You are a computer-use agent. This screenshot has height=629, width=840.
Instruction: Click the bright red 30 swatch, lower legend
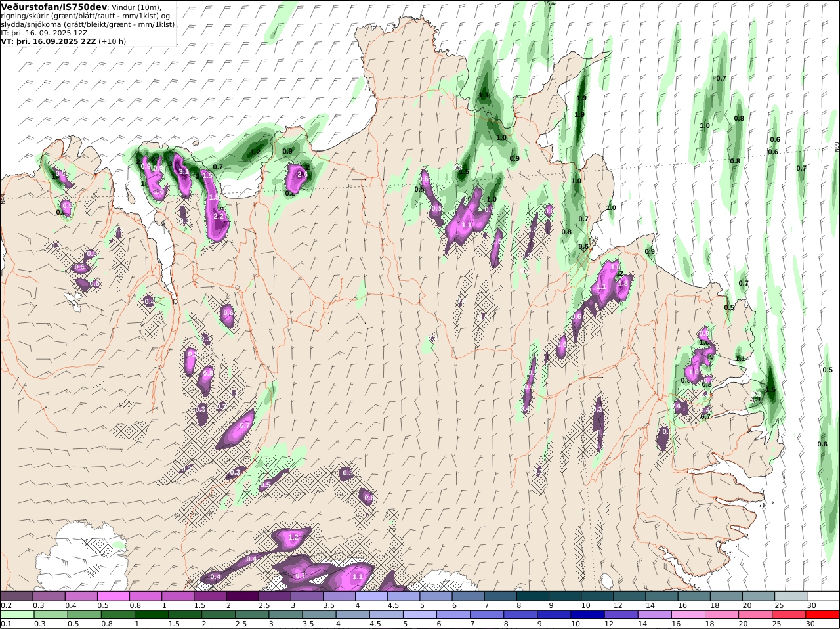tap(822, 615)
